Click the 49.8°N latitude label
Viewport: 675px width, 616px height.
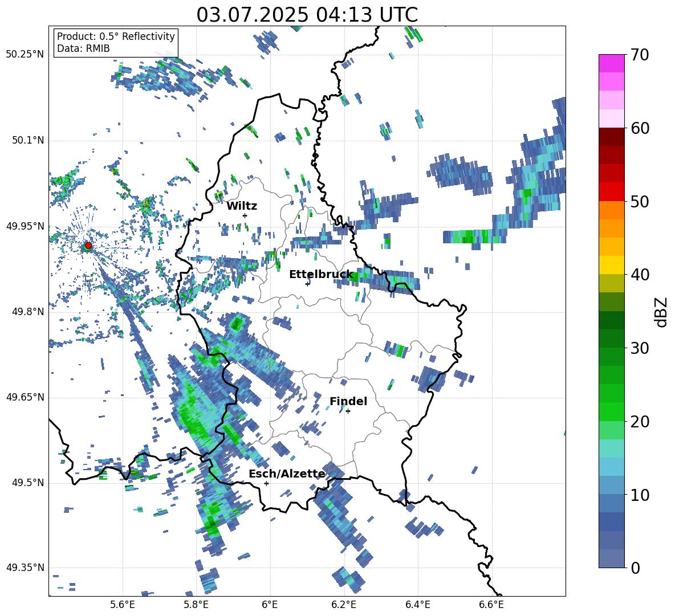(x=27, y=312)
